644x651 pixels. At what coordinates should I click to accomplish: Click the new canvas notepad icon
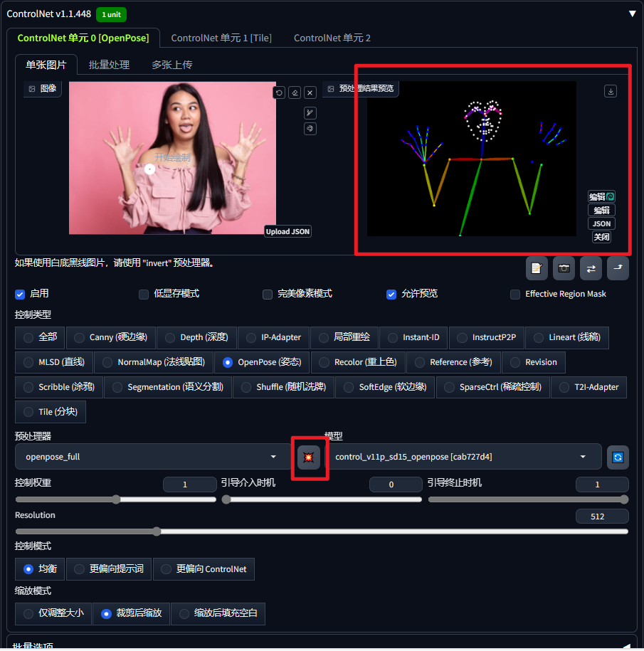pyautogui.click(x=537, y=268)
